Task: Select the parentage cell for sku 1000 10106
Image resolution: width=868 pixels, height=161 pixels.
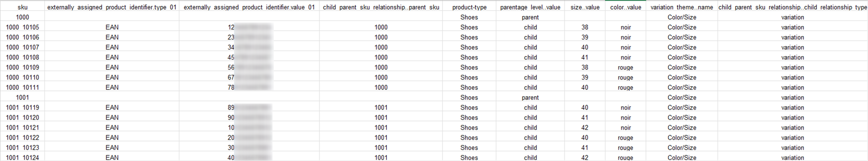Action: [530, 37]
